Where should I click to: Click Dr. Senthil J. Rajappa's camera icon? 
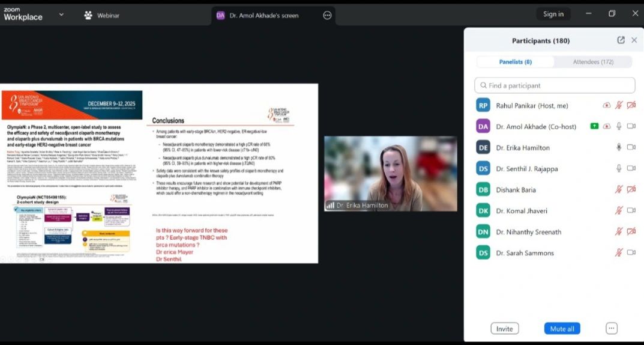pos(631,168)
